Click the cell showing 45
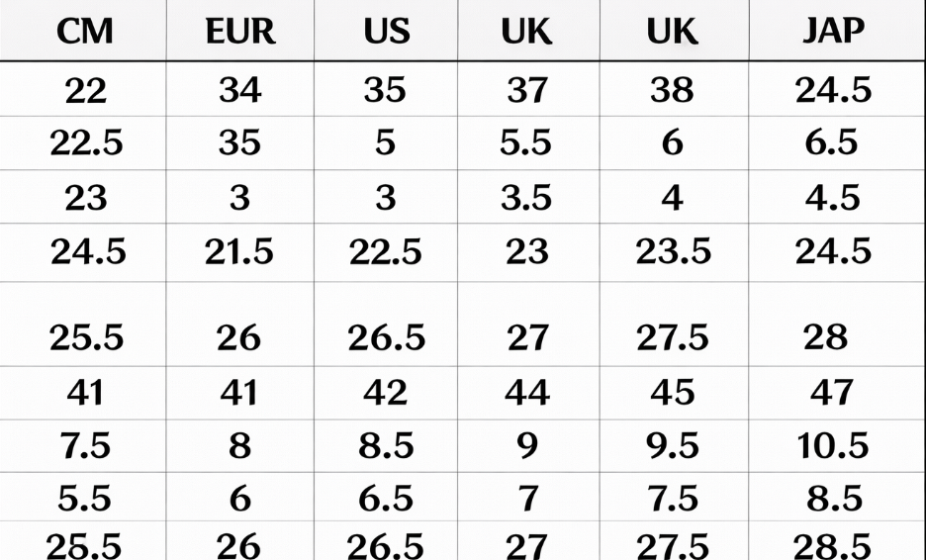This screenshot has height=560, width=926. pyautogui.click(x=673, y=393)
